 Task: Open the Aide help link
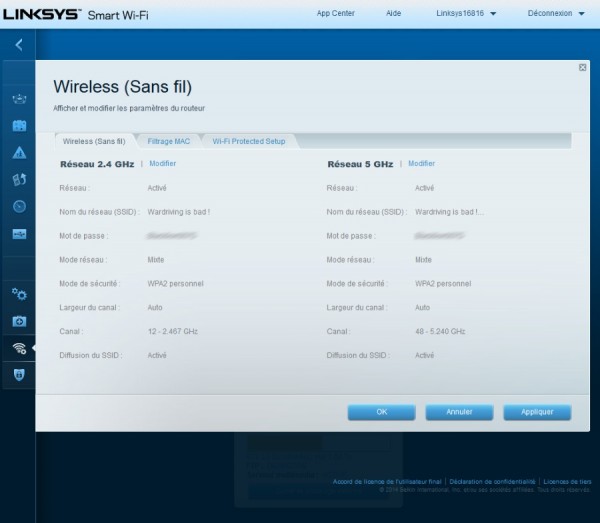pyautogui.click(x=393, y=14)
